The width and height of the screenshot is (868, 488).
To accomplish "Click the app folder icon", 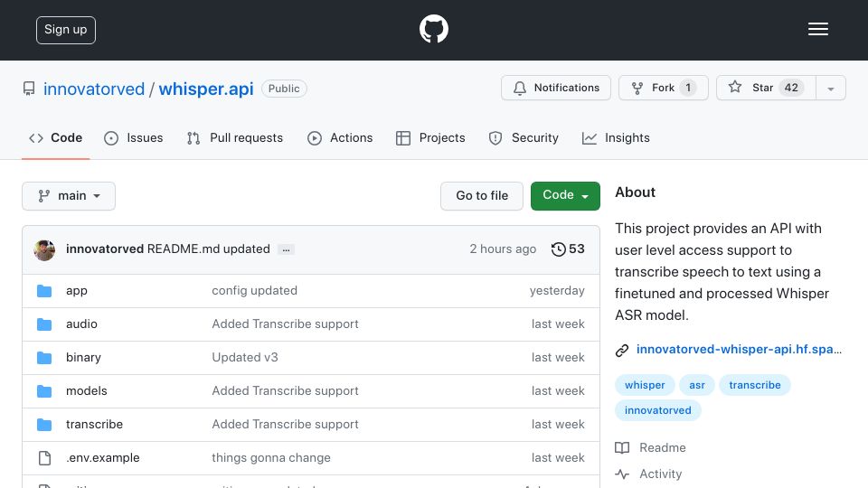I will [x=44, y=291].
